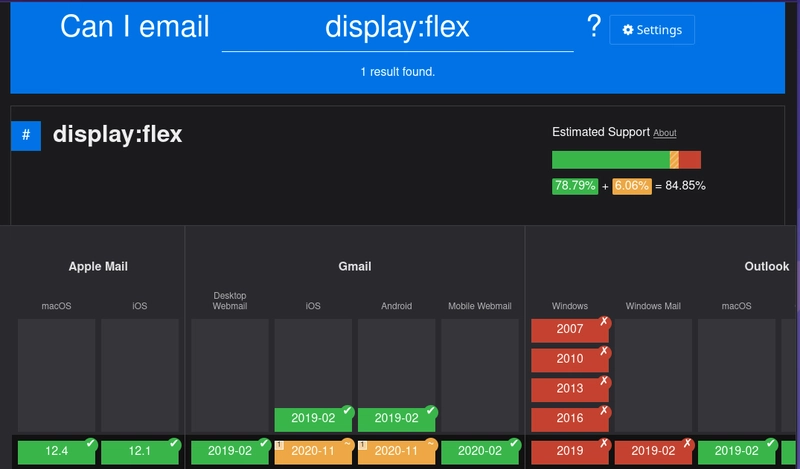Image resolution: width=800 pixels, height=469 pixels.
Task: Click the X icon on Windows Mail 2019-02
Action: 687,443
